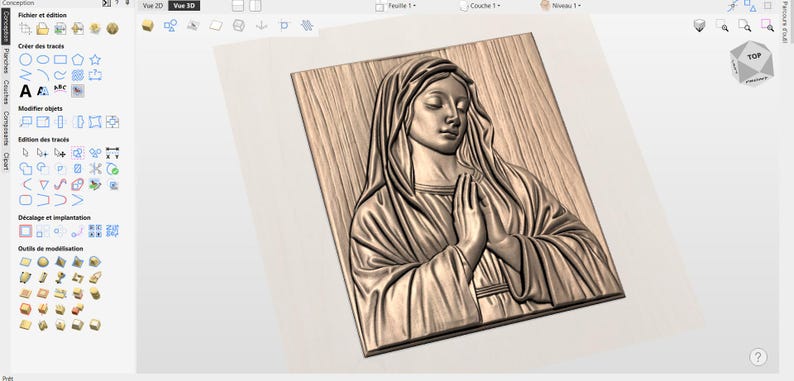
Task: Choose the measure dimension tool
Action: tap(112, 153)
